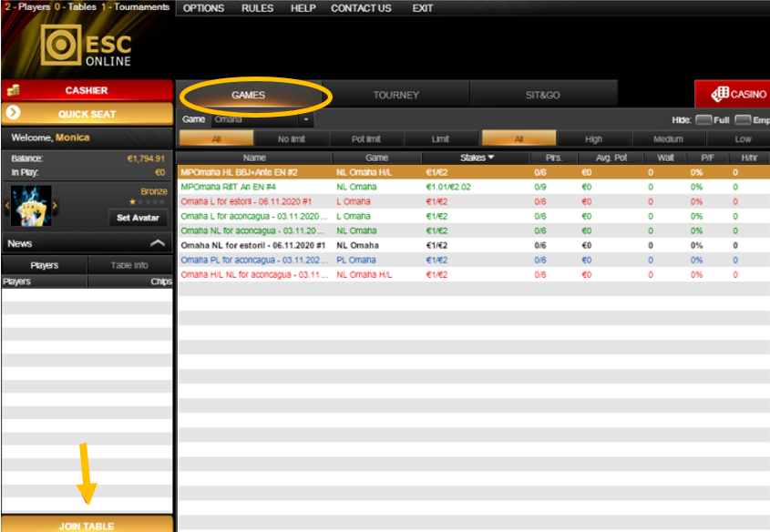
Task: Switch to the Players tab
Action: coord(45,265)
